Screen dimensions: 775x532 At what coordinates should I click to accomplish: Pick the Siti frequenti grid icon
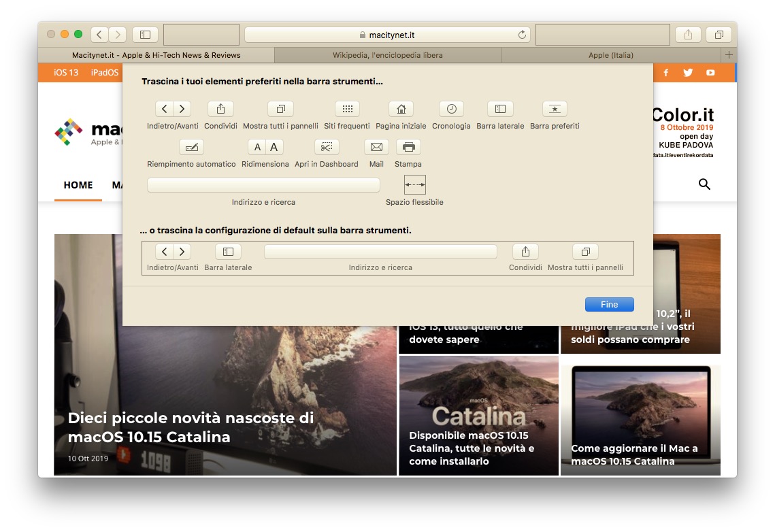tap(347, 109)
